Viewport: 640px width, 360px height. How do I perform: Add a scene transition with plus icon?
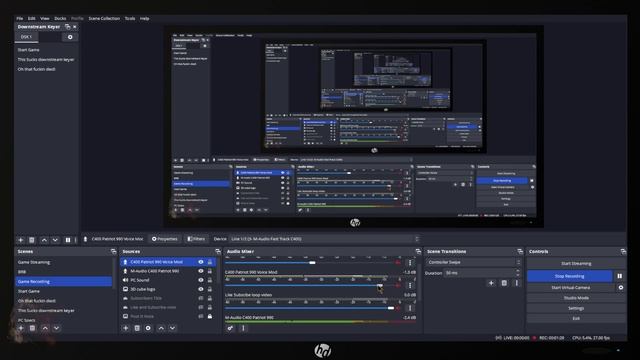pyautogui.click(x=491, y=283)
